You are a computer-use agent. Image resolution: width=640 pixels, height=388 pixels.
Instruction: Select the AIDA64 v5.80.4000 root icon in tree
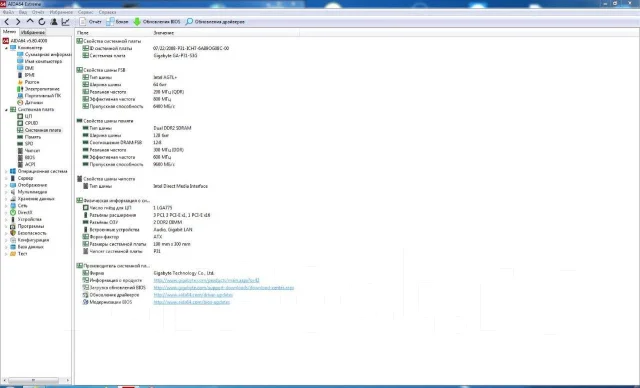click(x=6, y=41)
